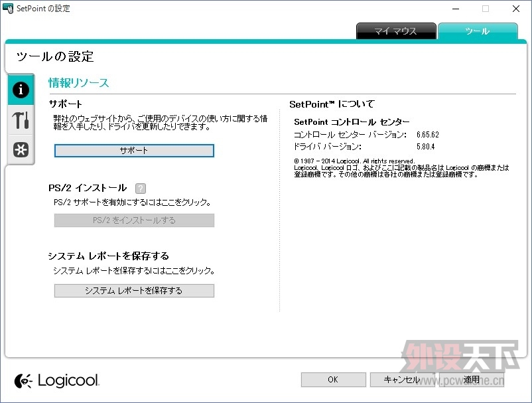Click the copyright 1987 – 2014 Logicool line
Viewport: 532px width, 403px height.
point(354,161)
